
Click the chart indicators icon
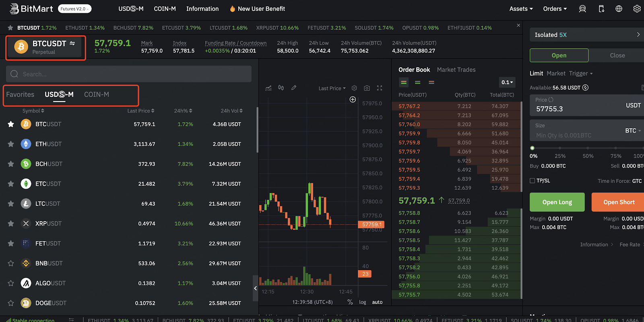point(268,88)
